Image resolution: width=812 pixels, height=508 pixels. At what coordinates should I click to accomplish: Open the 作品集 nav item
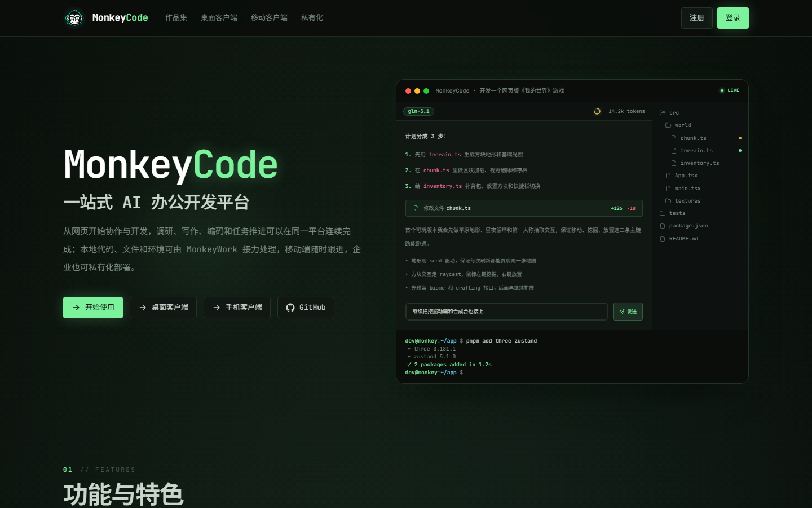click(x=176, y=18)
